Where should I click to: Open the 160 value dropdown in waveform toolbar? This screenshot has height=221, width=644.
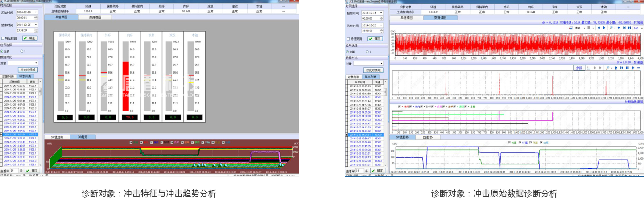pyautogui.click(x=641, y=28)
